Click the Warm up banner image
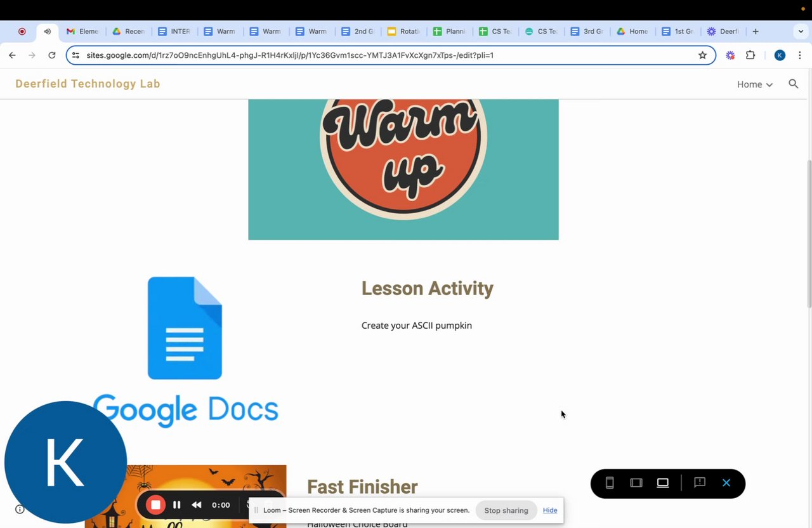812x528 pixels. coord(403,169)
